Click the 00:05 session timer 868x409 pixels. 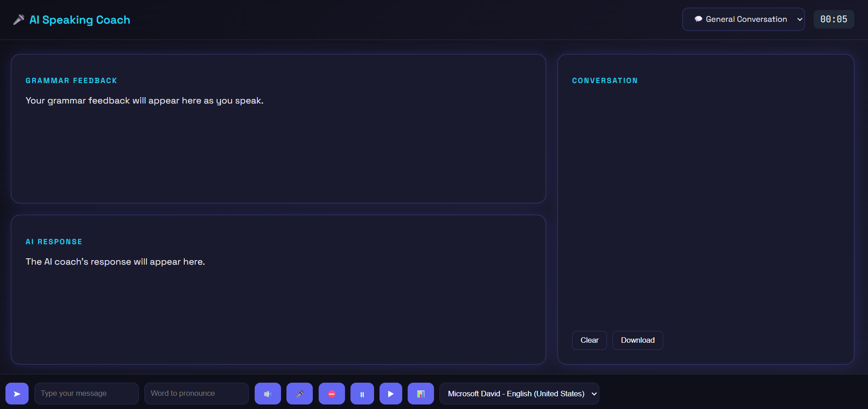click(x=833, y=19)
